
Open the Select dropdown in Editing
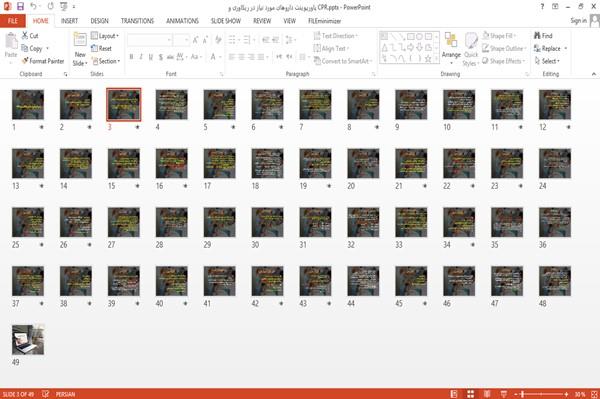tap(547, 61)
